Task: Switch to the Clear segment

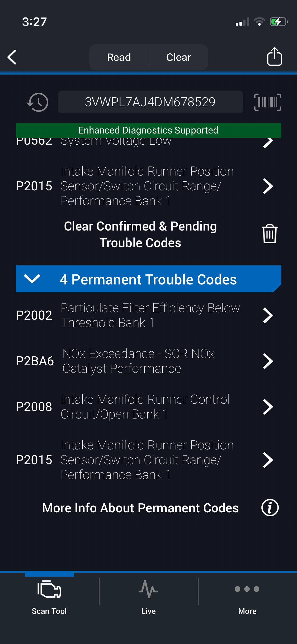Action: pyautogui.click(x=178, y=57)
